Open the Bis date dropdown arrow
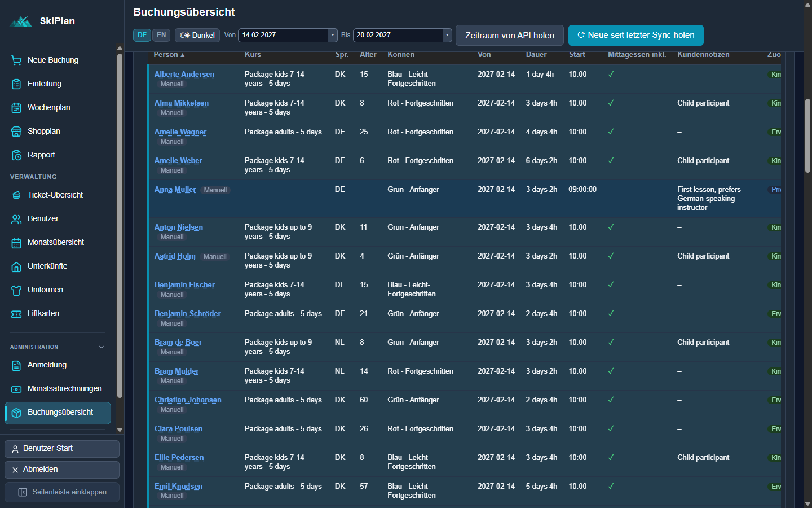This screenshot has height=508, width=812. tap(447, 35)
